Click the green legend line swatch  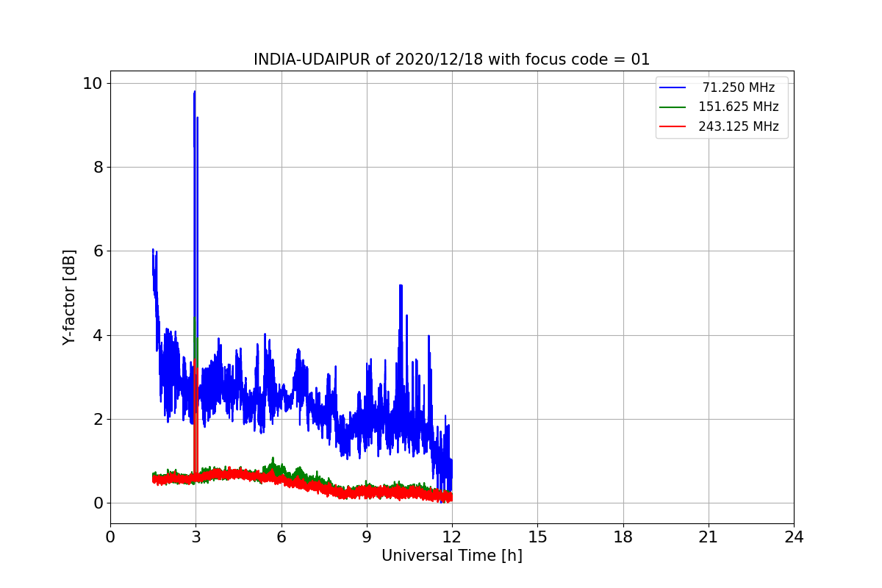point(673,107)
